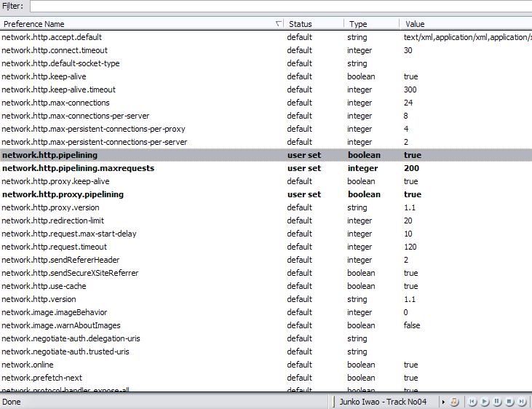Image resolution: width=532 pixels, height=409 pixels.
Task: Open the column picker icon beside Preference Name
Action: coord(279,24)
